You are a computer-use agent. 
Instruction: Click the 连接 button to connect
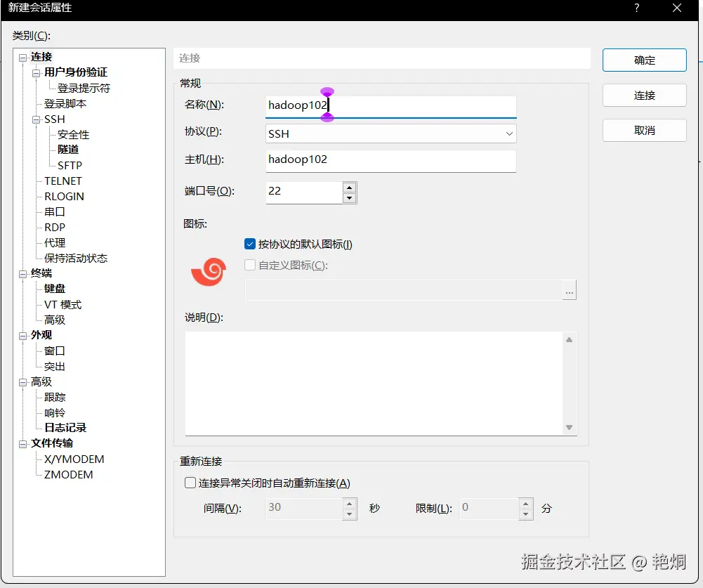(x=644, y=95)
